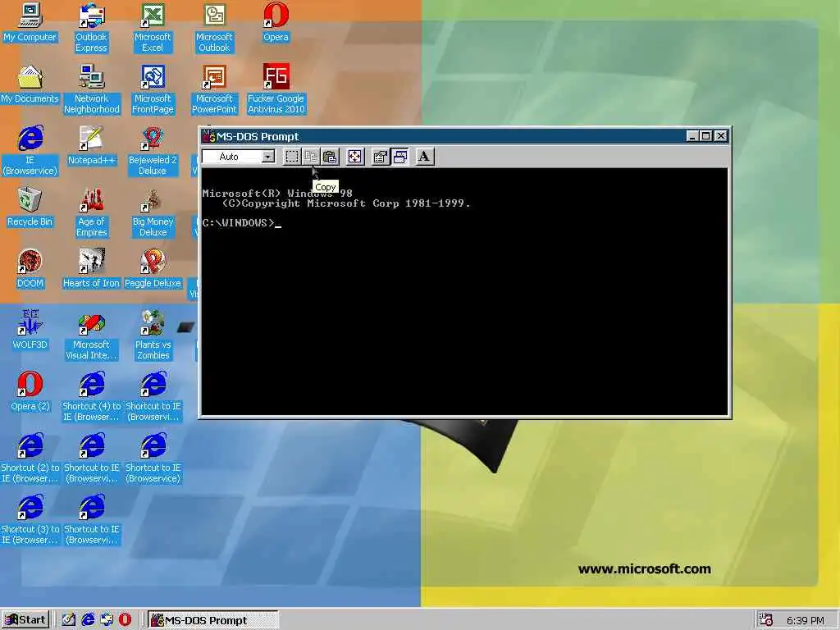This screenshot has height=630, width=840.
Task: Select the WOLF3D desktop icon
Action: (x=30, y=331)
